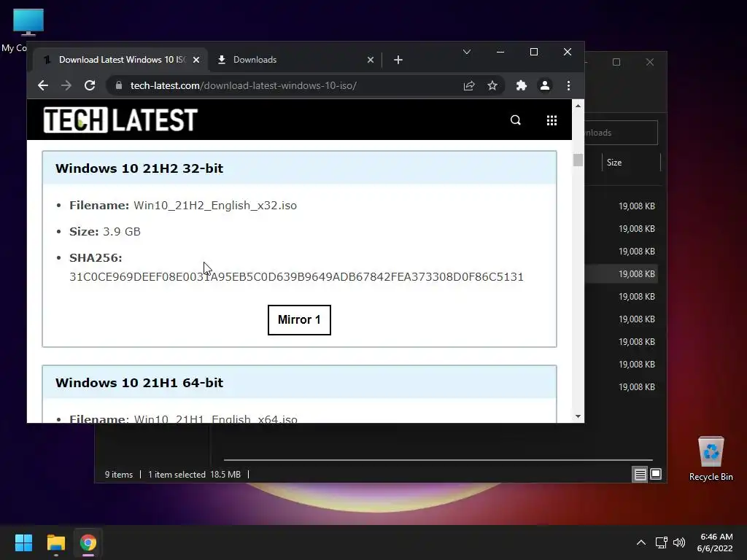Click the File Explorer search box

coord(622,133)
